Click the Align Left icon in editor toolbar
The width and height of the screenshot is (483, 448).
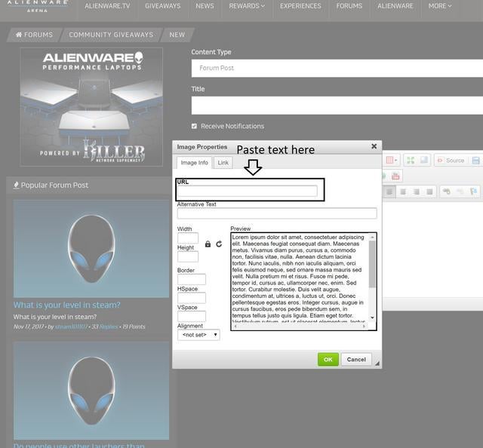[x=389, y=192]
